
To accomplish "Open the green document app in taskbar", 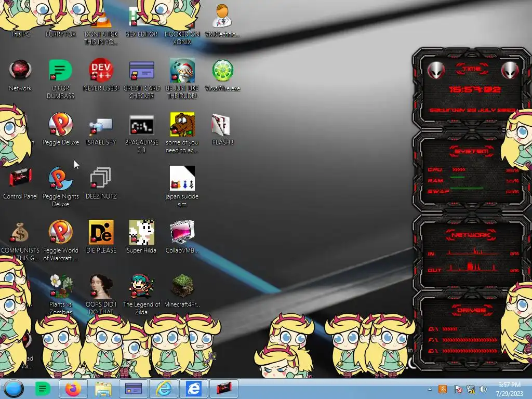I will (x=43, y=389).
